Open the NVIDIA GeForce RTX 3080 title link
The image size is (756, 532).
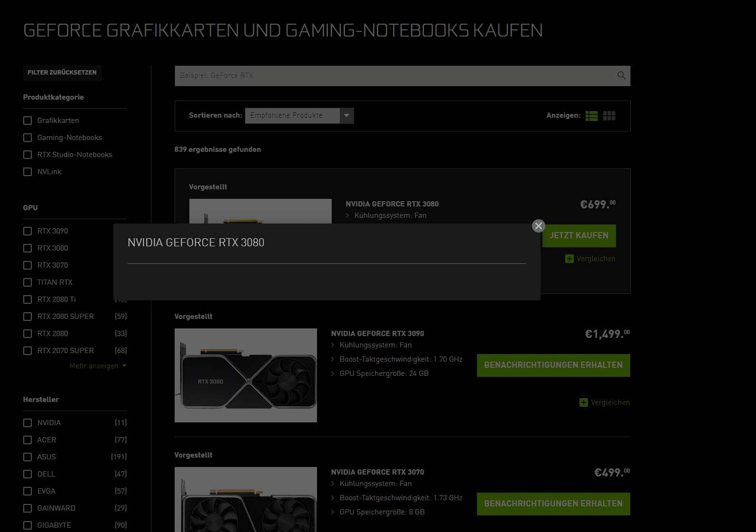(392, 204)
